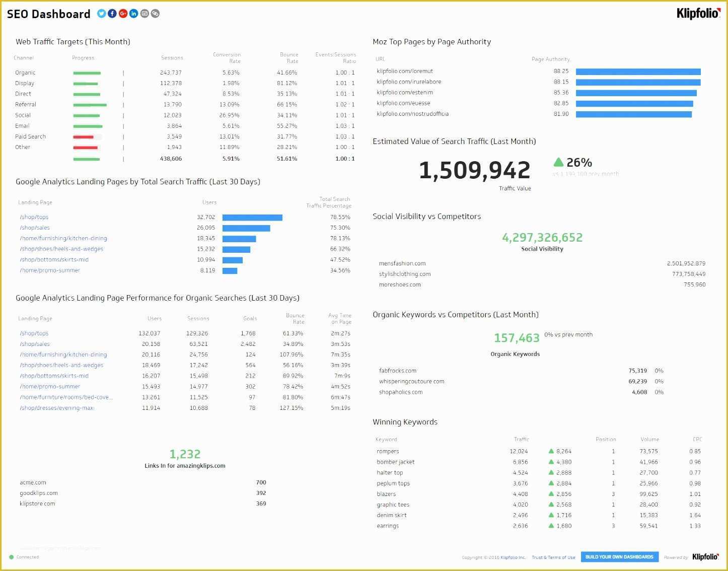Click the /shop/tops blue users bar
The image size is (728, 571).
click(x=252, y=218)
